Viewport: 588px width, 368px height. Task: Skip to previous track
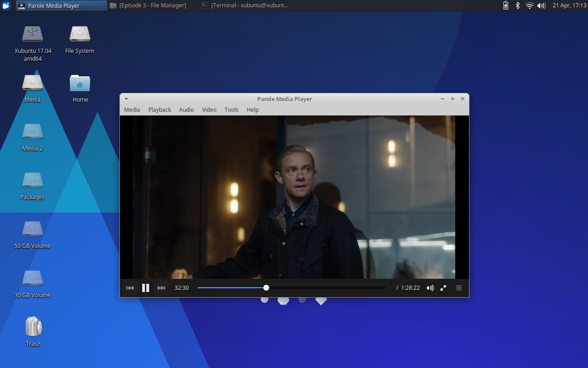pyautogui.click(x=130, y=288)
